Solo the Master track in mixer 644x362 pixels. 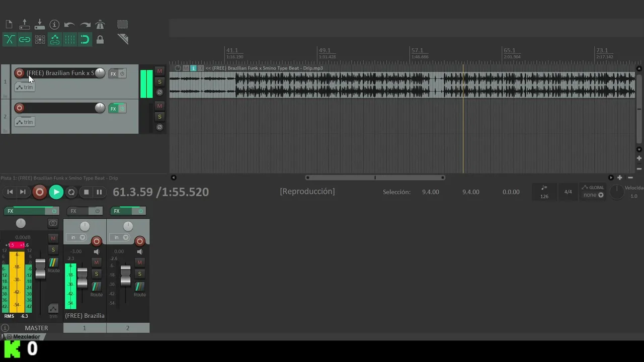click(53, 249)
